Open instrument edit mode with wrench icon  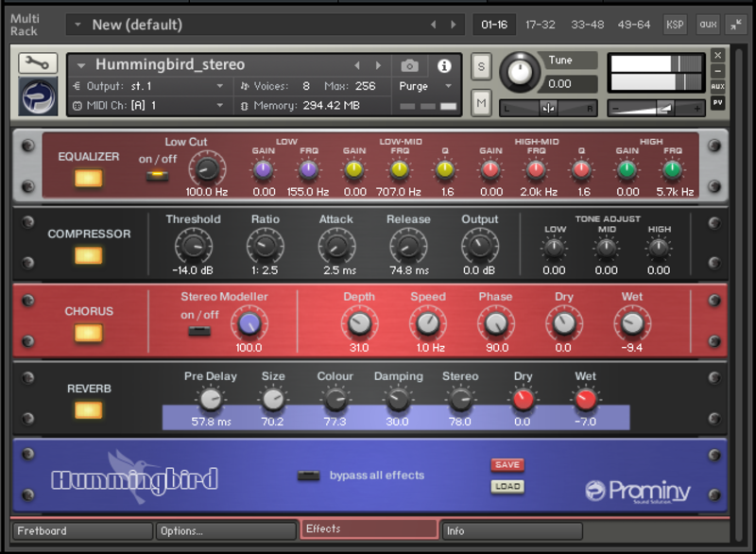37,63
